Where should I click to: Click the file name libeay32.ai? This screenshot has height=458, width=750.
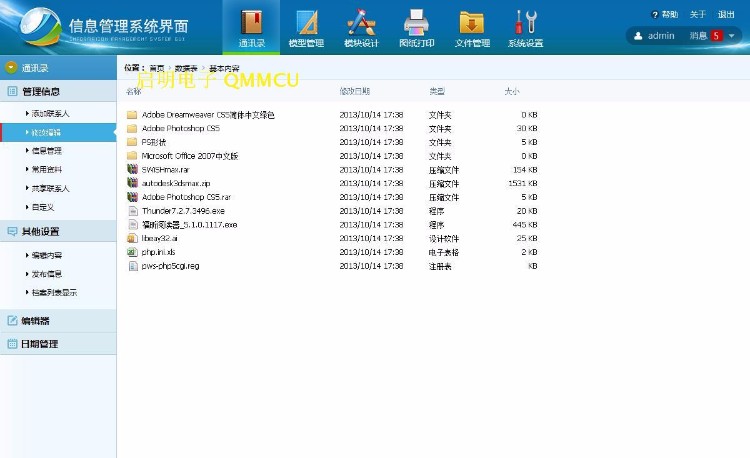(160, 238)
